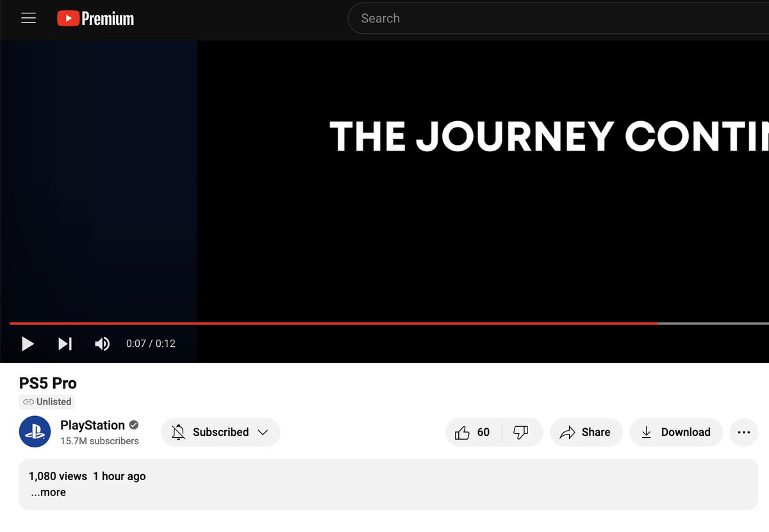Open the PlayStation channel avatar
Viewport: 769px width, 532px height.
pyautogui.click(x=35, y=432)
